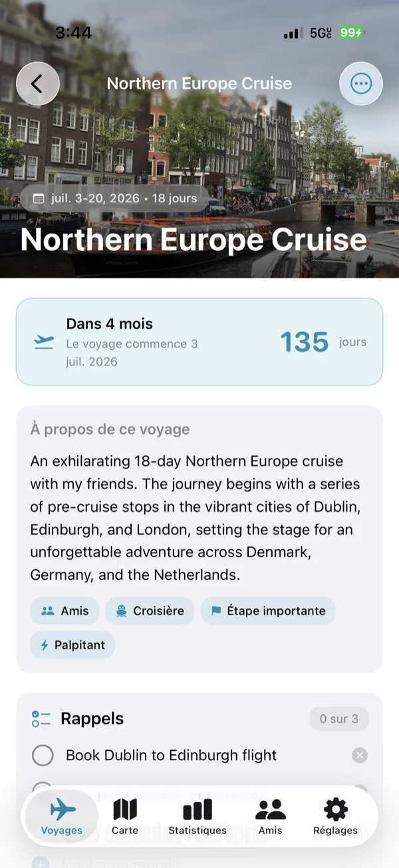Viewport: 399px width, 868px height.
Task: Tap the 0 sur 3 reminders progress indicator
Action: (339, 718)
